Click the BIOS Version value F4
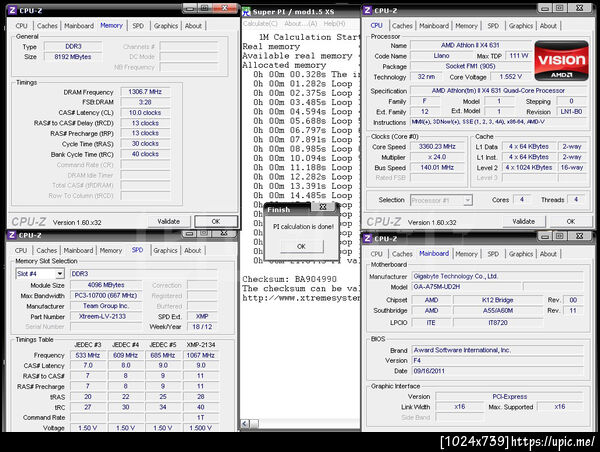The width and height of the screenshot is (600, 452). (497, 361)
